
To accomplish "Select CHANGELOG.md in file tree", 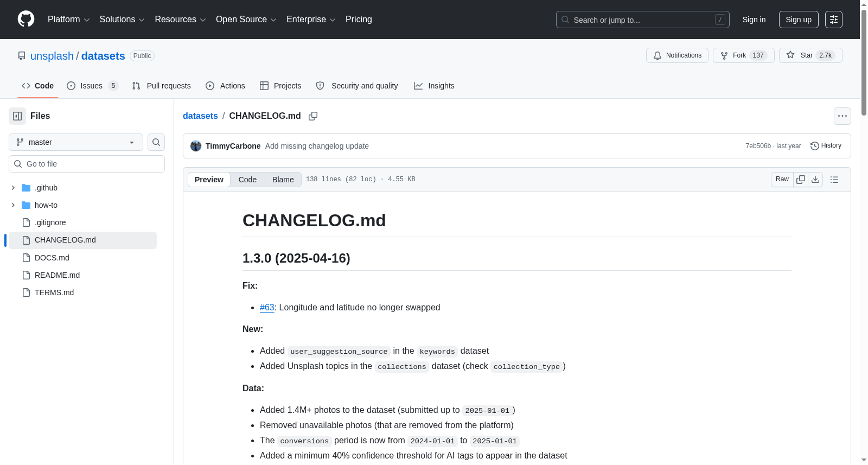I will coord(65,240).
